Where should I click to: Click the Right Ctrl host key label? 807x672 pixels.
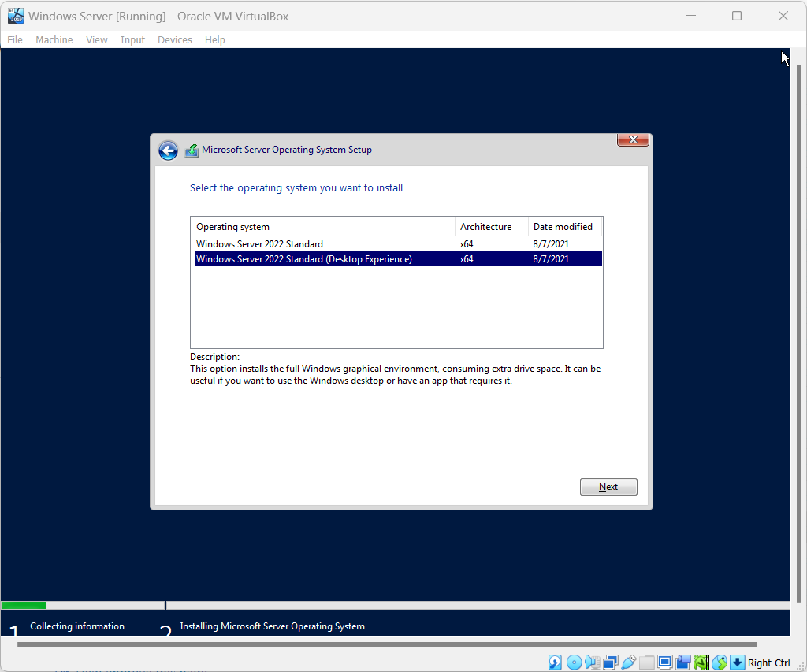coord(769,663)
